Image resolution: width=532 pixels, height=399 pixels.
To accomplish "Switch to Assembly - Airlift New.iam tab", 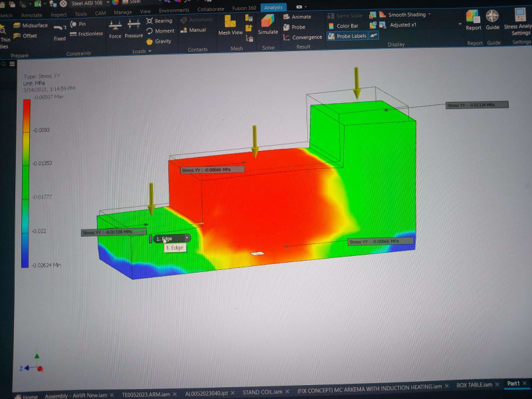I will click(76, 396).
